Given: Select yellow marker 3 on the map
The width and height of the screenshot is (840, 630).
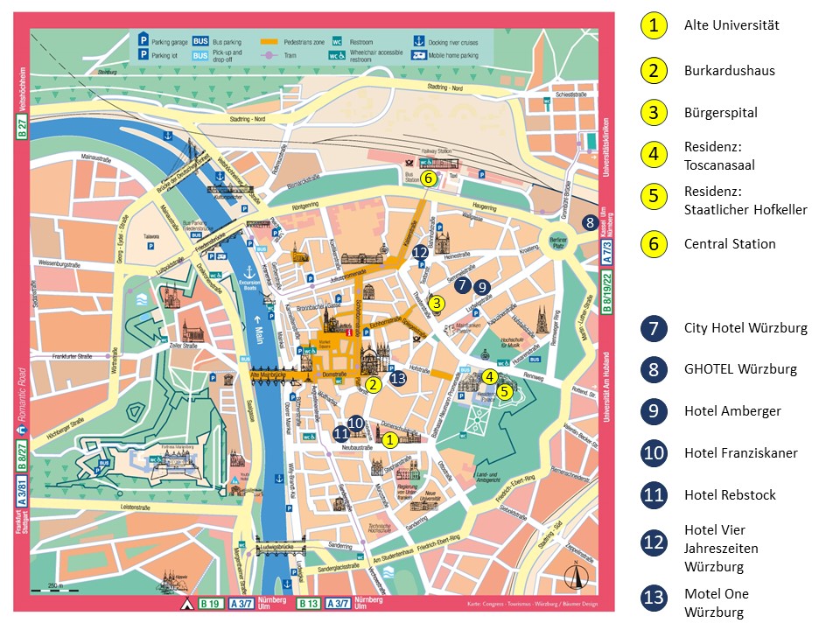Looking at the screenshot, I should coord(437,304).
